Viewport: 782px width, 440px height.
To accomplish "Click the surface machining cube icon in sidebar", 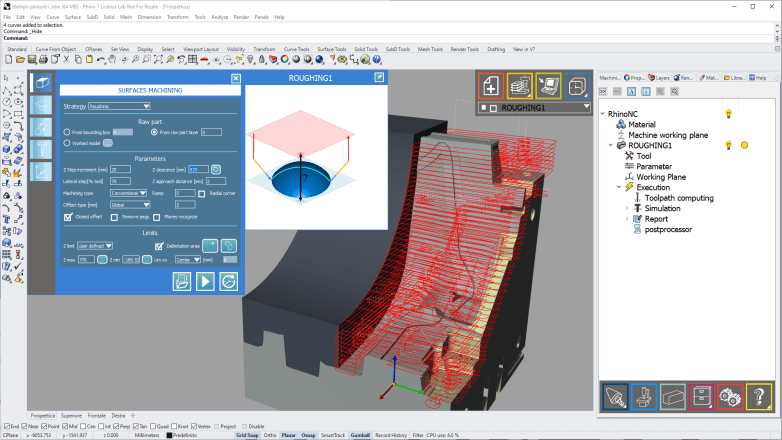I will pos(41,83).
